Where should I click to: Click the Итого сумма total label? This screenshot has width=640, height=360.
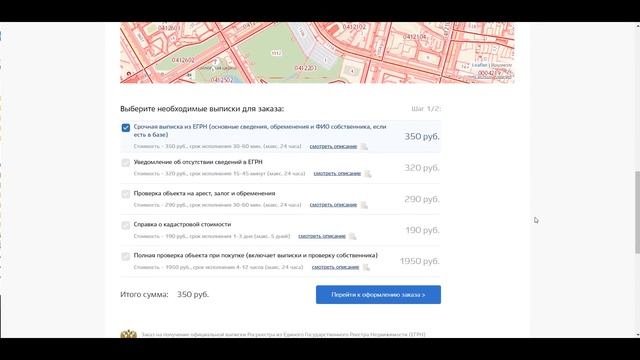click(x=144, y=294)
